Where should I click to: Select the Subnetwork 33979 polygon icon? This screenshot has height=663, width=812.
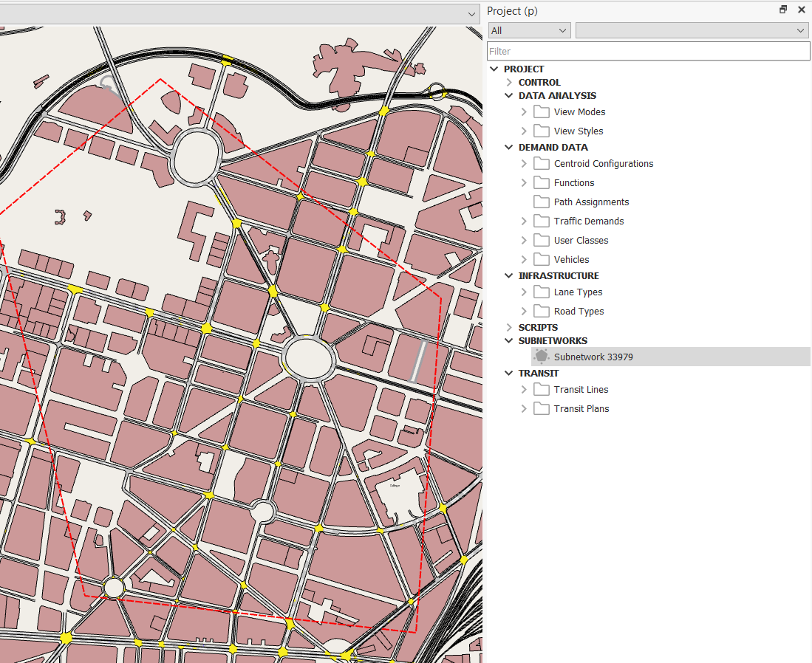tap(540, 357)
